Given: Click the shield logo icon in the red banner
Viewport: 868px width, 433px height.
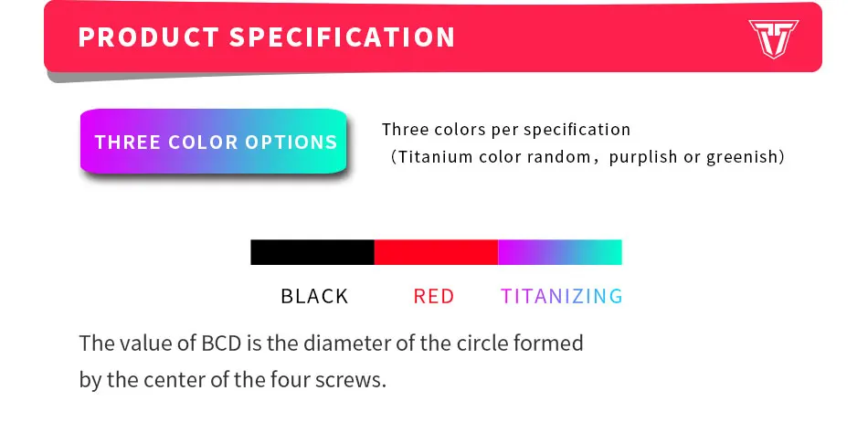Looking at the screenshot, I should tap(773, 38).
